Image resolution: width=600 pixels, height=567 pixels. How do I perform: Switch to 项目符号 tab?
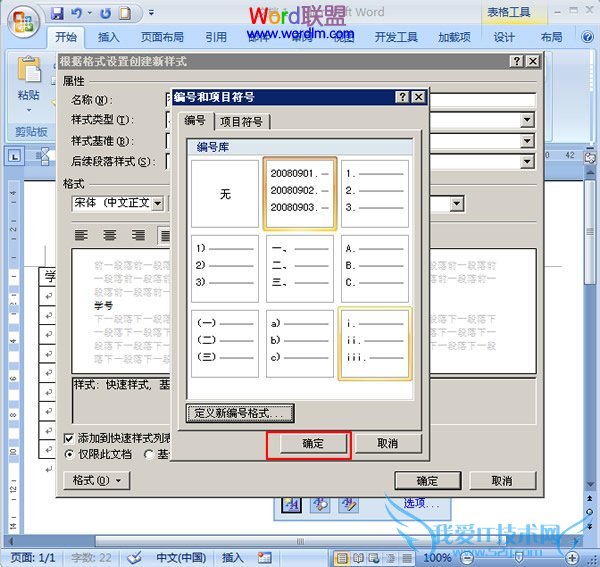coord(241,122)
